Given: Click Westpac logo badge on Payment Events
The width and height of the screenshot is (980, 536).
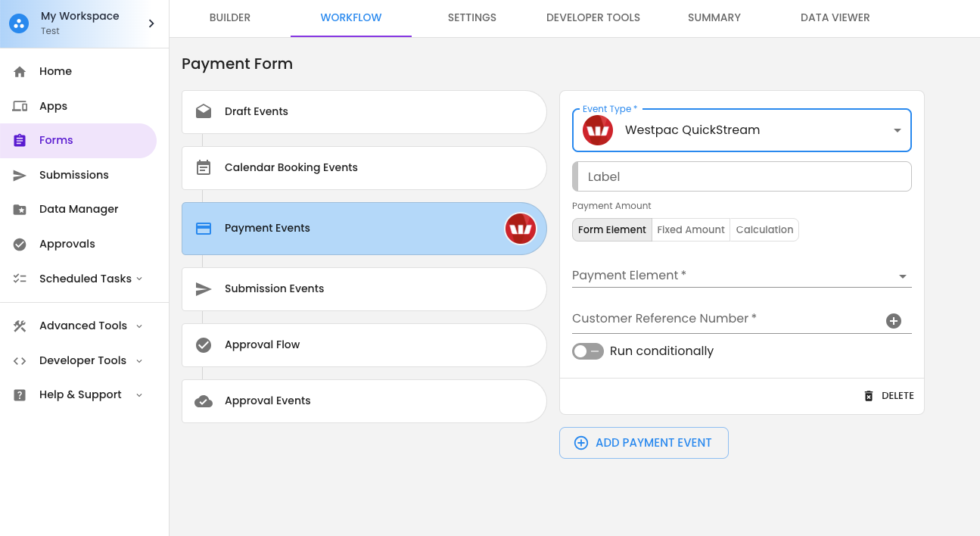Looking at the screenshot, I should click(x=521, y=229).
